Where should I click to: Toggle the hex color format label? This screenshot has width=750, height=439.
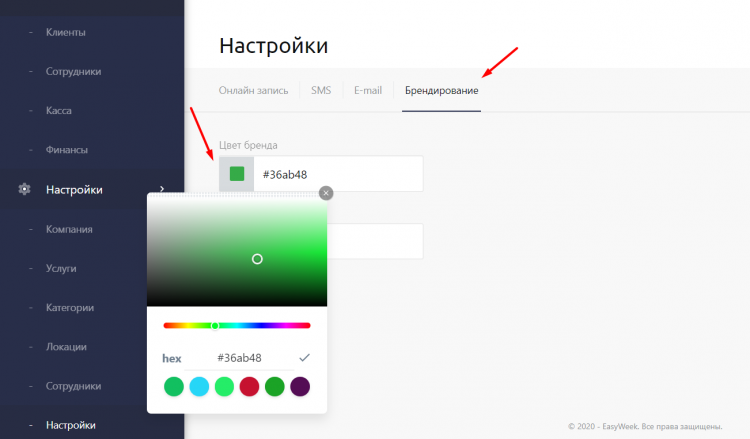(x=172, y=358)
